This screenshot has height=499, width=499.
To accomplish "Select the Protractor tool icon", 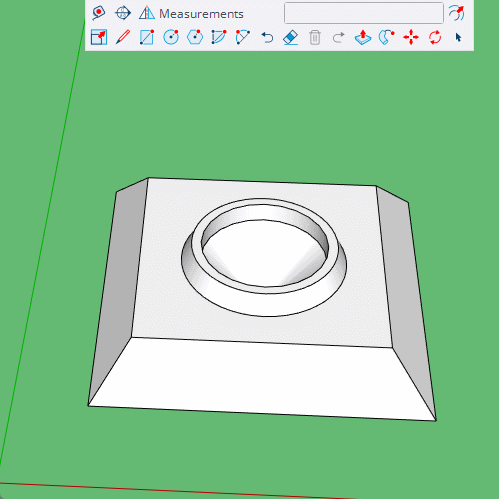I will tap(123, 13).
